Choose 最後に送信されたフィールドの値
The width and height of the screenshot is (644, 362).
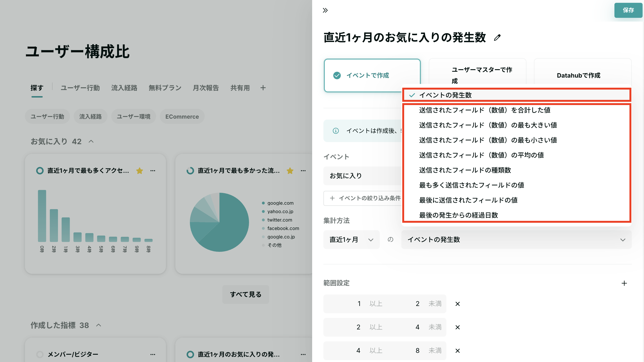coord(516,200)
